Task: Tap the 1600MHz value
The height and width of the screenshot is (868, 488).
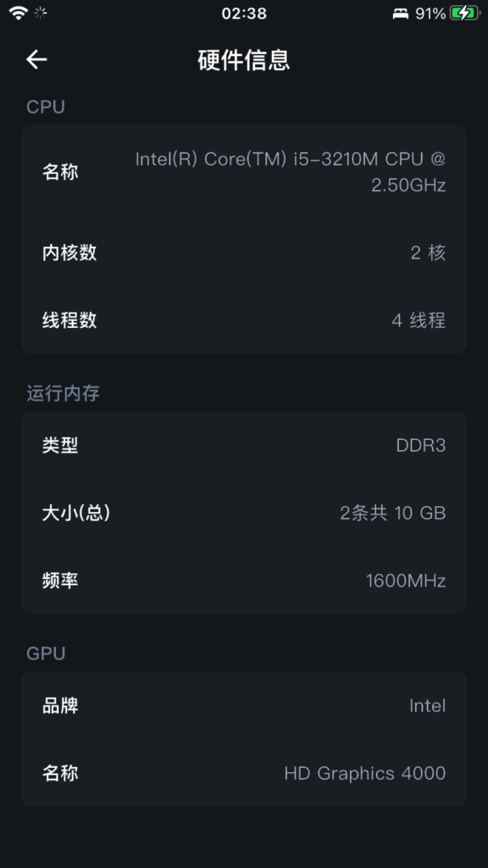Action: click(406, 581)
